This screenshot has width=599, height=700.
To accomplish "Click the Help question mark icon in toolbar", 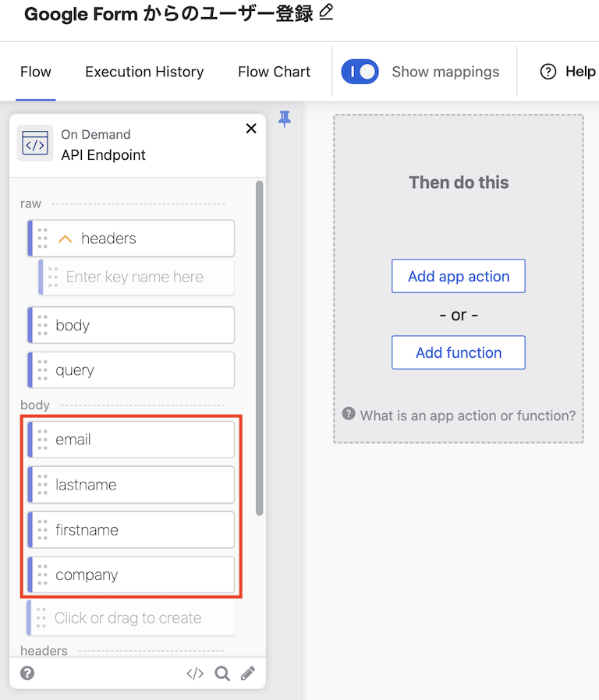I will (x=548, y=72).
